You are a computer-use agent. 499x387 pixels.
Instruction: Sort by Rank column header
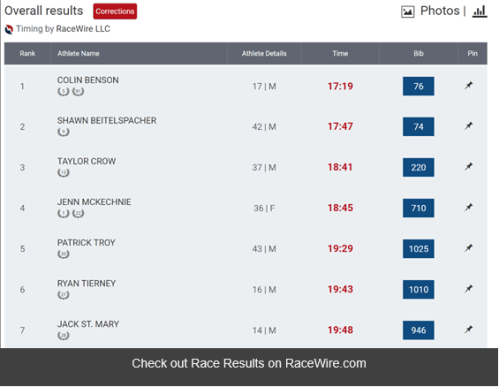coord(27,53)
